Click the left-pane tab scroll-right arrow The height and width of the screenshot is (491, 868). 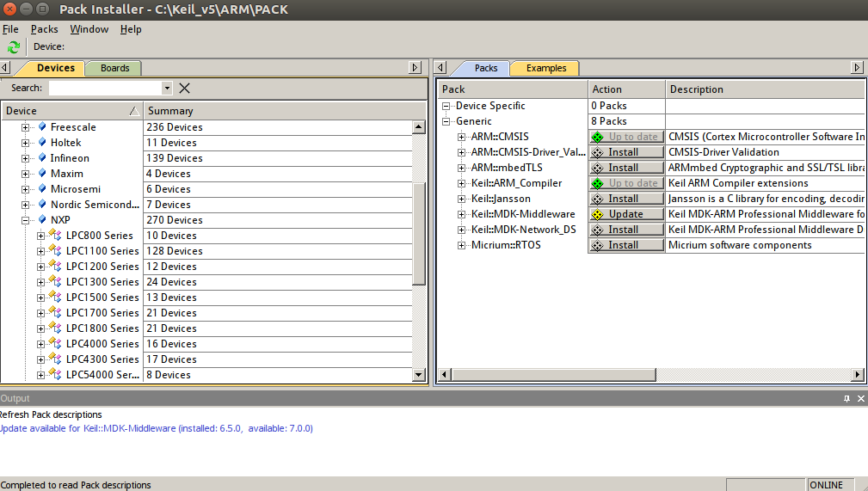tap(415, 68)
